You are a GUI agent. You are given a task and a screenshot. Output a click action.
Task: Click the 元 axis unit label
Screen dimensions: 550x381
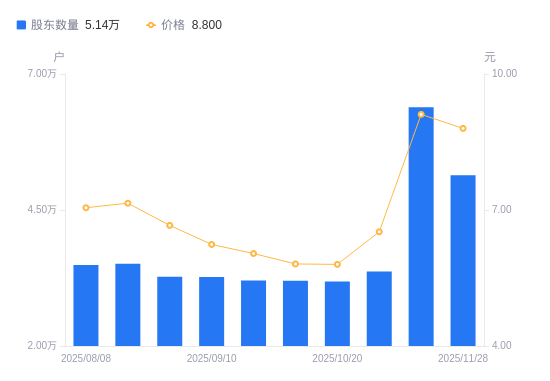(x=490, y=56)
